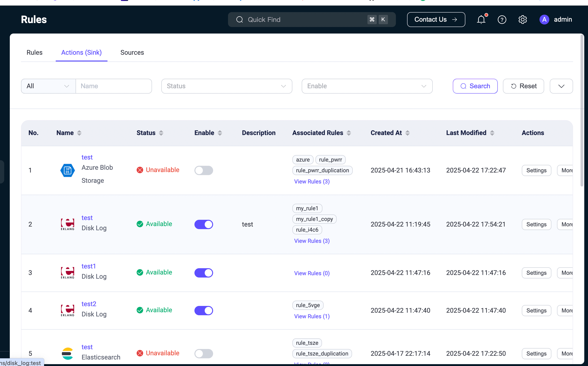Click the help question mark icon
The image size is (588, 366).
point(502,20)
